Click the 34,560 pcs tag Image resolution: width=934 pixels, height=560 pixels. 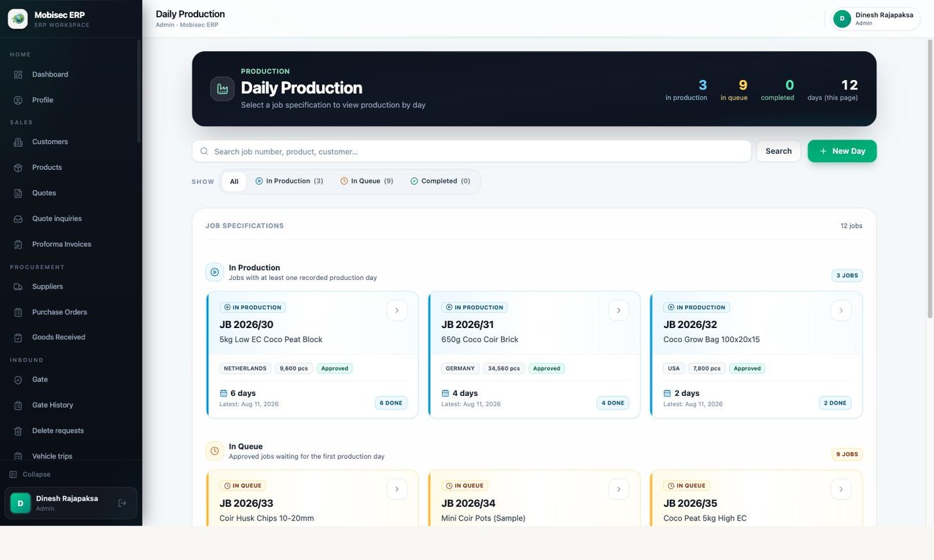pyautogui.click(x=504, y=368)
